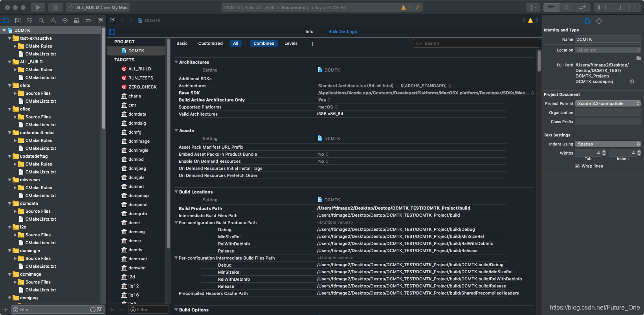Viewport: 644px width, 315px height.
Task: Show the File inspector
Action: pyautogui.click(x=587, y=21)
